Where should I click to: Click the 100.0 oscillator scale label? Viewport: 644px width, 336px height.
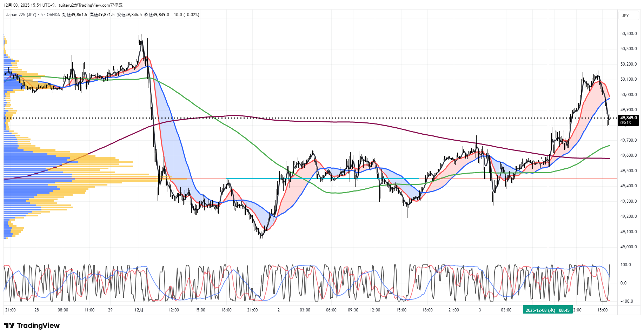coord(625,265)
